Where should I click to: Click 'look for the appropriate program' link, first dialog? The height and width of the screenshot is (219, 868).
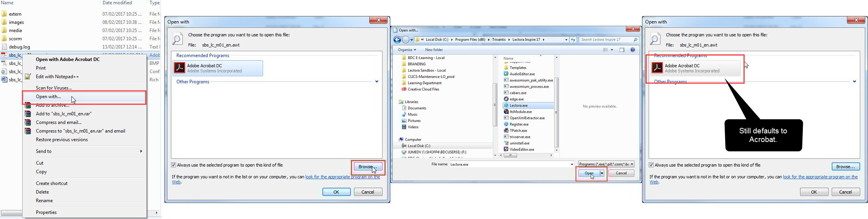[x=342, y=177]
